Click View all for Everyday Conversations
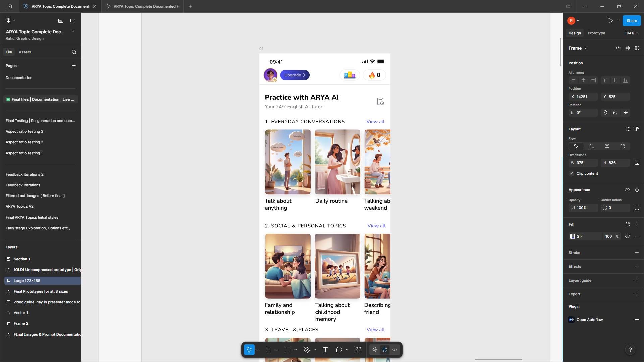The height and width of the screenshot is (362, 644). tap(375, 122)
